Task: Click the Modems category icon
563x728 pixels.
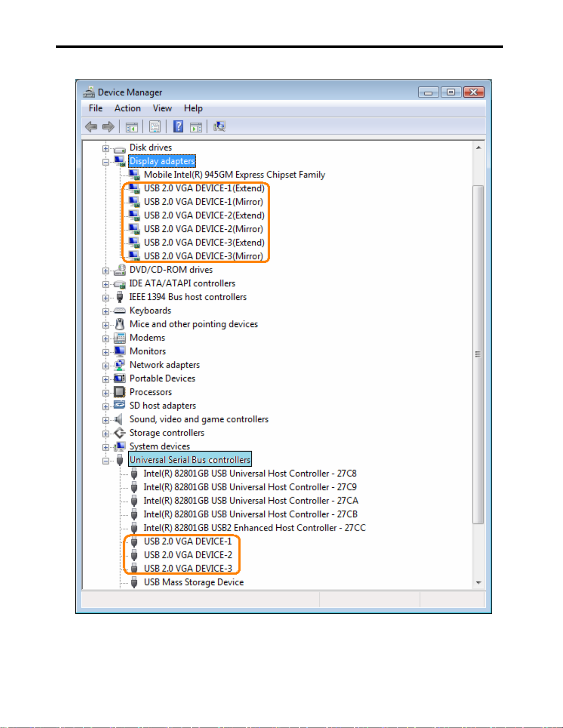Action: [119, 338]
